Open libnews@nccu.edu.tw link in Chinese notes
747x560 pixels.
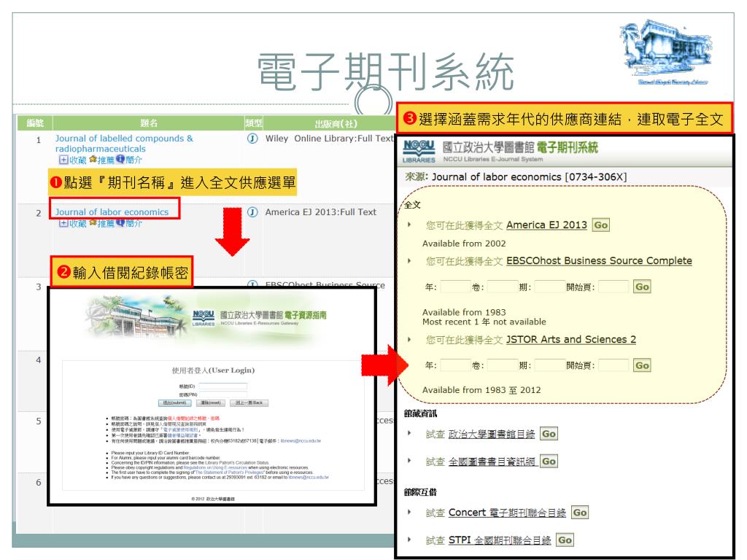pyautogui.click(x=301, y=441)
